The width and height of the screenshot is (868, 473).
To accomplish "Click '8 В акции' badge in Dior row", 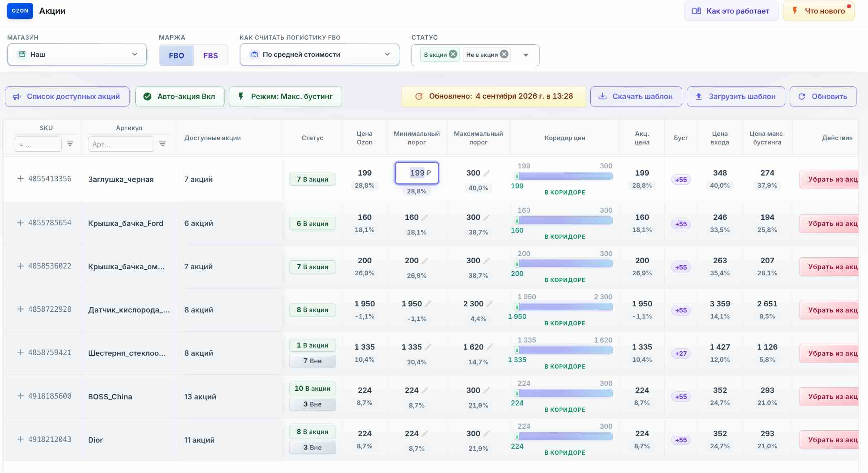I will pyautogui.click(x=312, y=432).
